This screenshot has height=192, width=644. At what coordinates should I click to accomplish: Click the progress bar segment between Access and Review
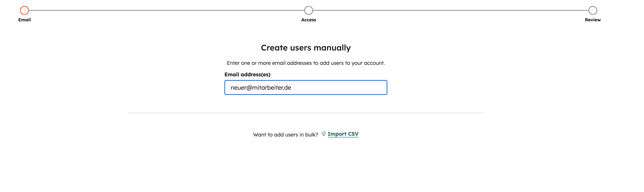pos(450,10)
